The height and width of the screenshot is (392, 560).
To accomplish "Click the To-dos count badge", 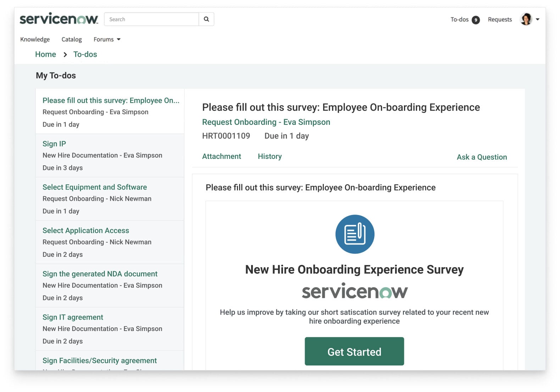I will 476,20.
